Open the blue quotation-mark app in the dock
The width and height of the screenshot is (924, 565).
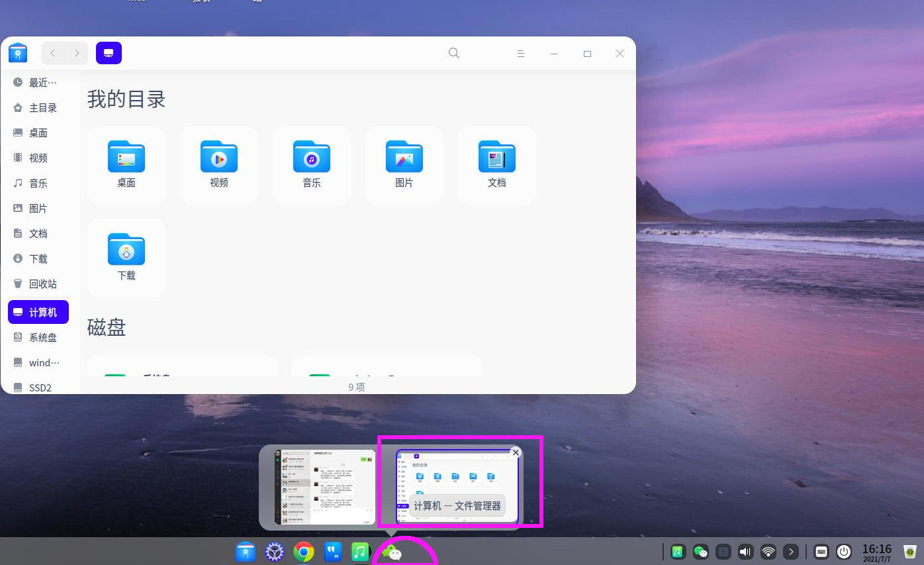(x=333, y=551)
